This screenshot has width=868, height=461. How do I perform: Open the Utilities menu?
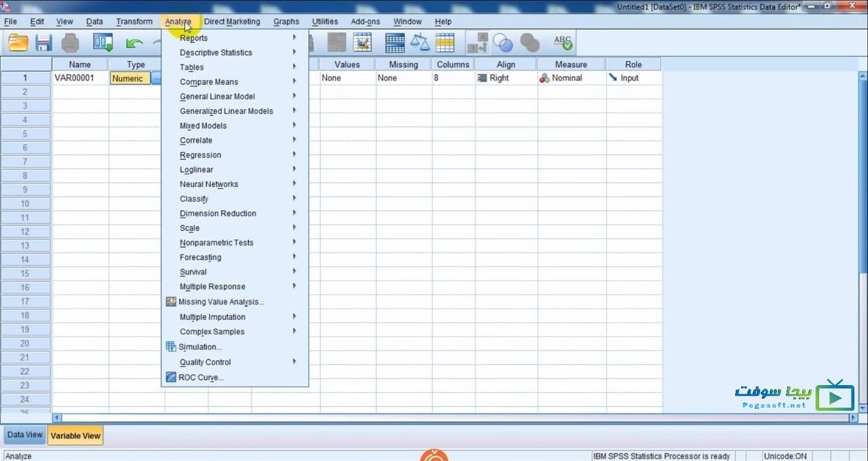click(x=325, y=22)
